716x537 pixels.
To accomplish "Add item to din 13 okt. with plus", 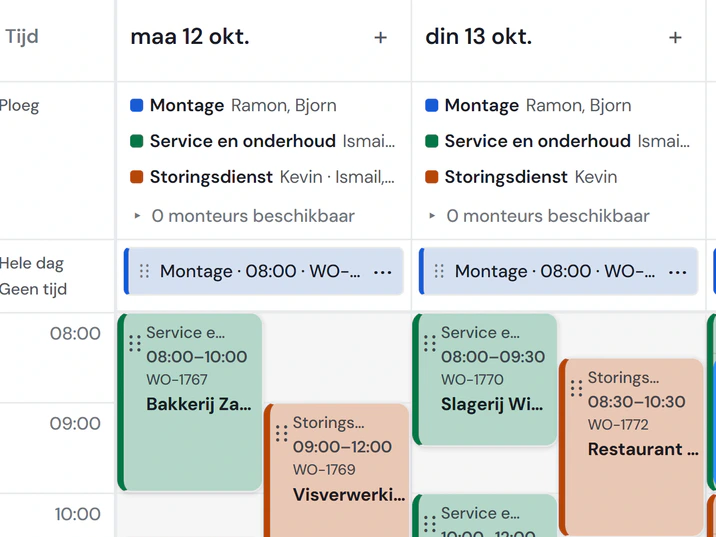I will pyautogui.click(x=675, y=37).
